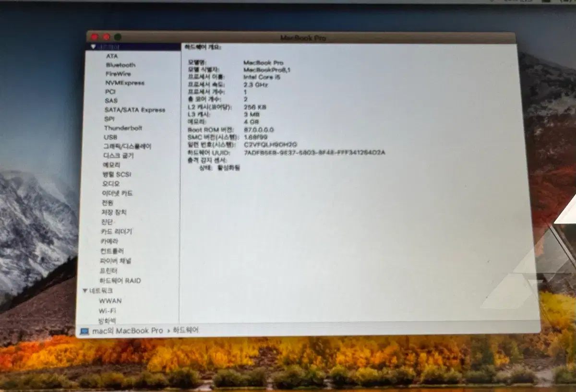This screenshot has height=392, width=576.
Task: Open the 오디오 entry
Action: (111, 184)
